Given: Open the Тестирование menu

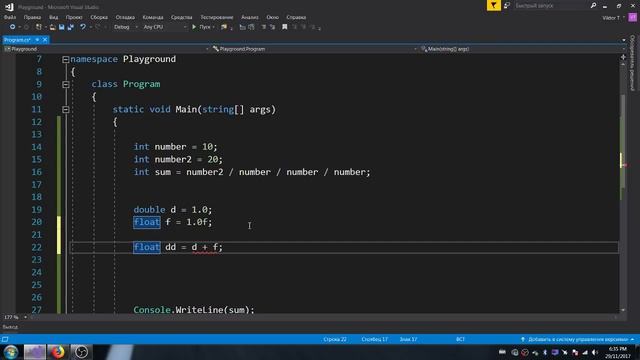Looking at the screenshot, I should click(x=217, y=17).
